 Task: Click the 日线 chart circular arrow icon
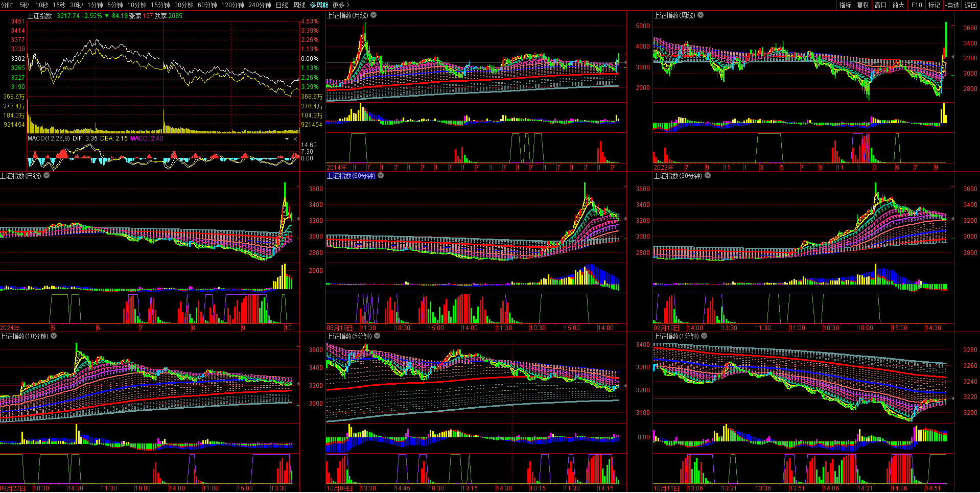pos(46,176)
